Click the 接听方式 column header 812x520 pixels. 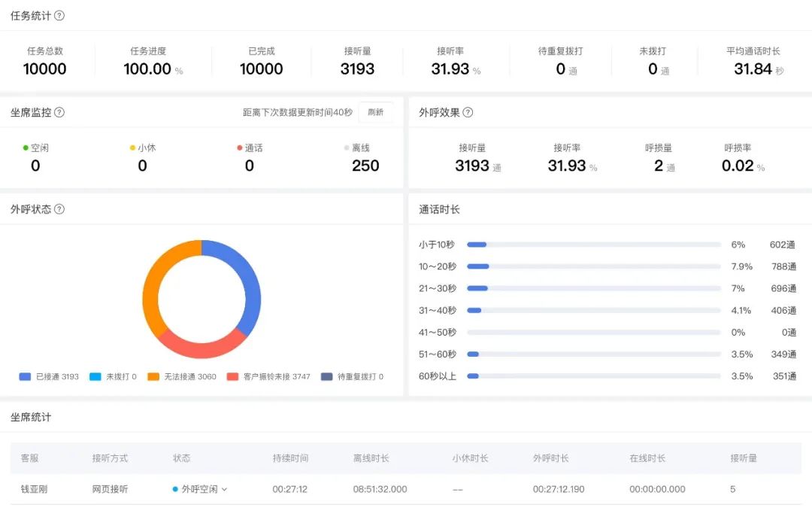click(x=110, y=458)
